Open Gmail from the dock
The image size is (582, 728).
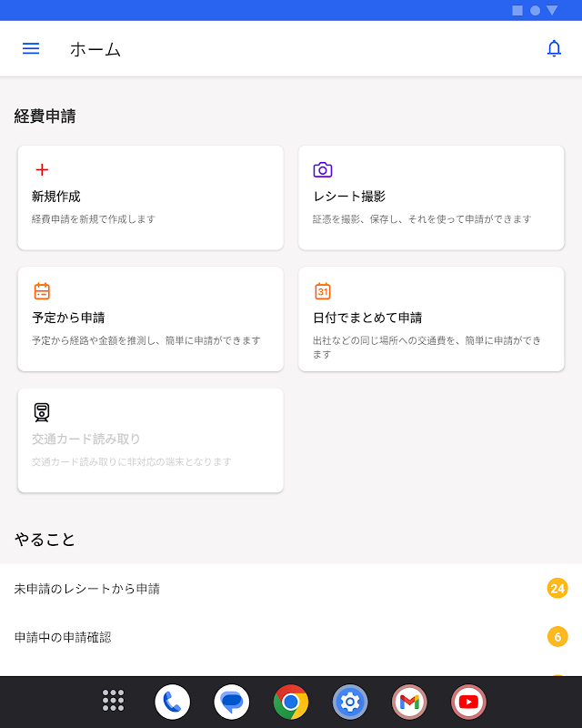(409, 702)
